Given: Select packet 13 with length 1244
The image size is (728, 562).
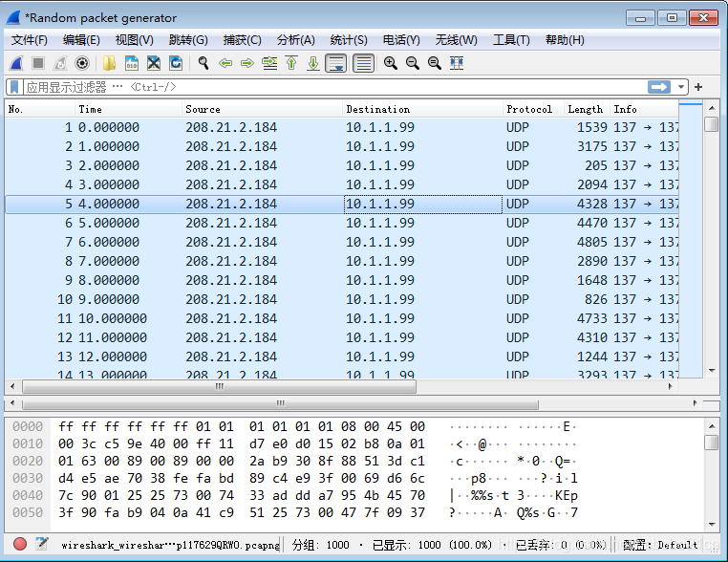Looking at the screenshot, I should click(x=342, y=357).
